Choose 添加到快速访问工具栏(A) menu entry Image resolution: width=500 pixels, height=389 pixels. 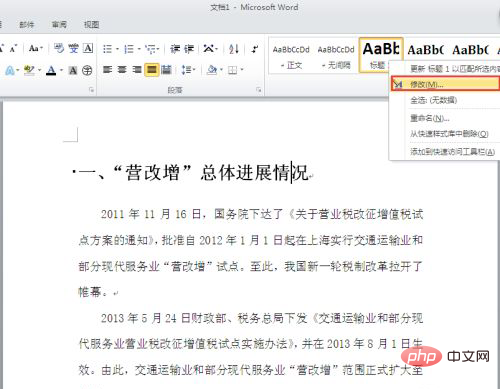click(x=445, y=152)
